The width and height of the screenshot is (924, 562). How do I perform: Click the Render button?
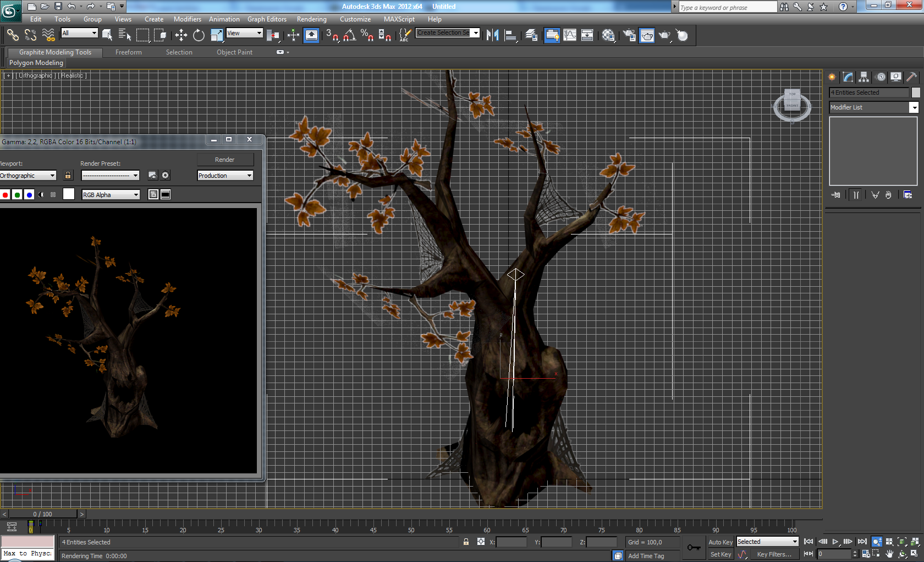[224, 160]
